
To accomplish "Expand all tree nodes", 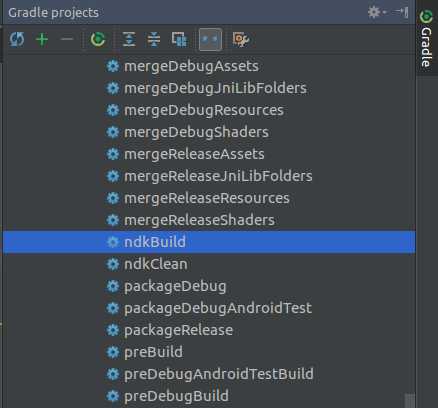I will 129,39.
